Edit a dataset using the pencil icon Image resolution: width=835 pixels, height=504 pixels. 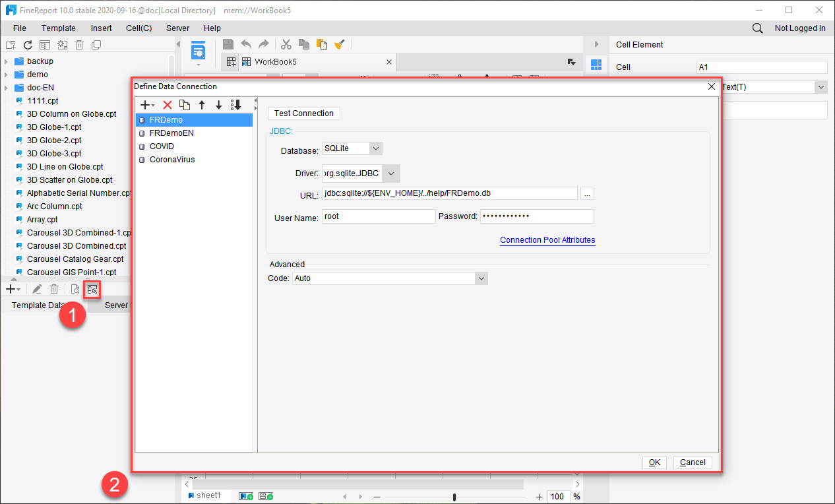coord(36,288)
